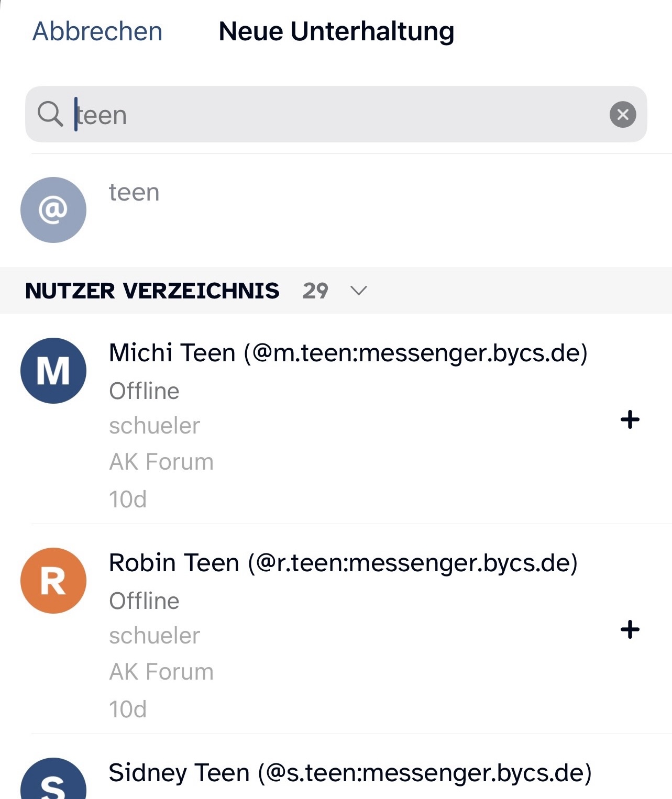Screen dimensions: 672x799
Task: Collapse the Nutzer Verzeichnis section header
Action: click(x=152, y=291)
